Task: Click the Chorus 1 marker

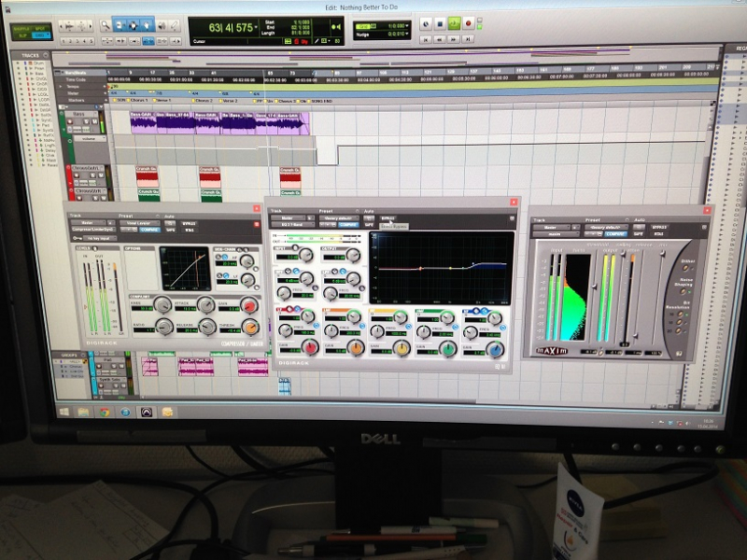Action: [x=139, y=101]
